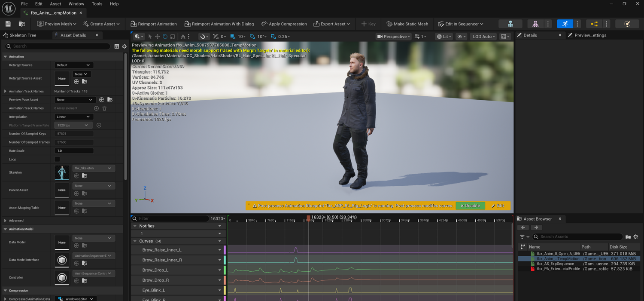
Task: Open the Lit view mode dropdown
Action: 444,37
